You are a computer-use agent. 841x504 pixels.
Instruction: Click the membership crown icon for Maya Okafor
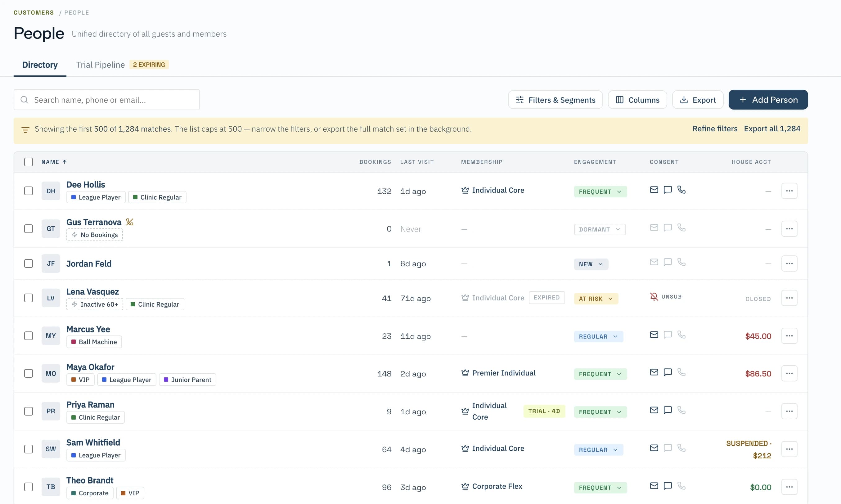[x=465, y=372]
